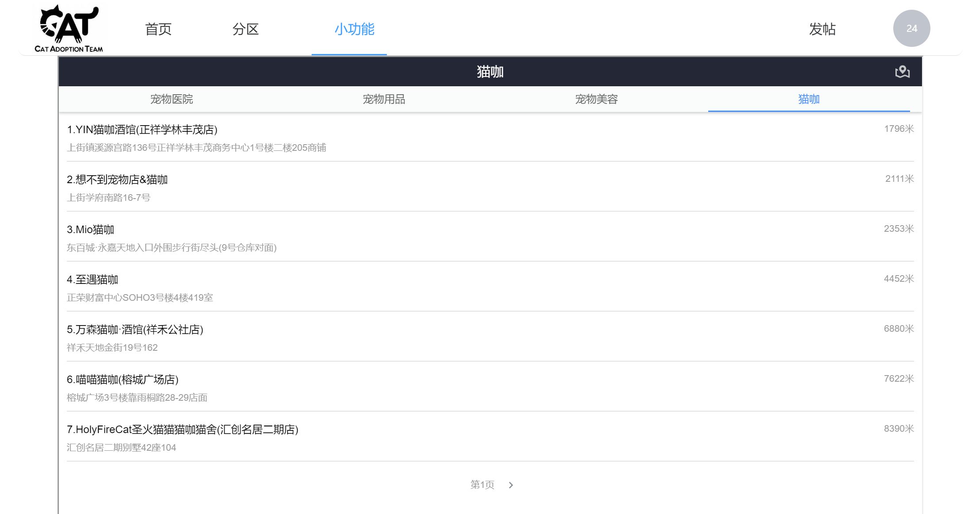Click the 发帖 button

(822, 29)
